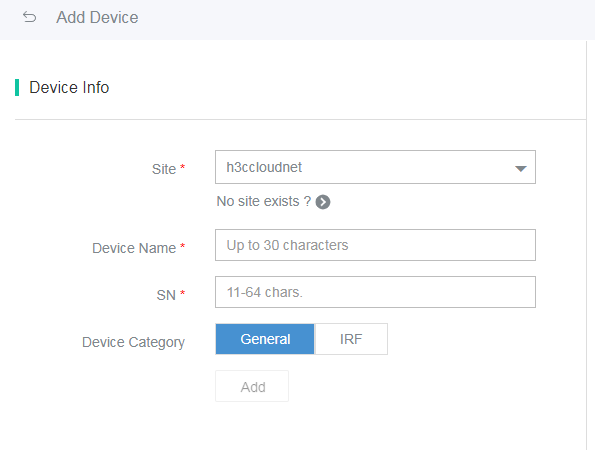Click the 'Add Device' page title
This screenshot has width=595, height=450.
97,17
